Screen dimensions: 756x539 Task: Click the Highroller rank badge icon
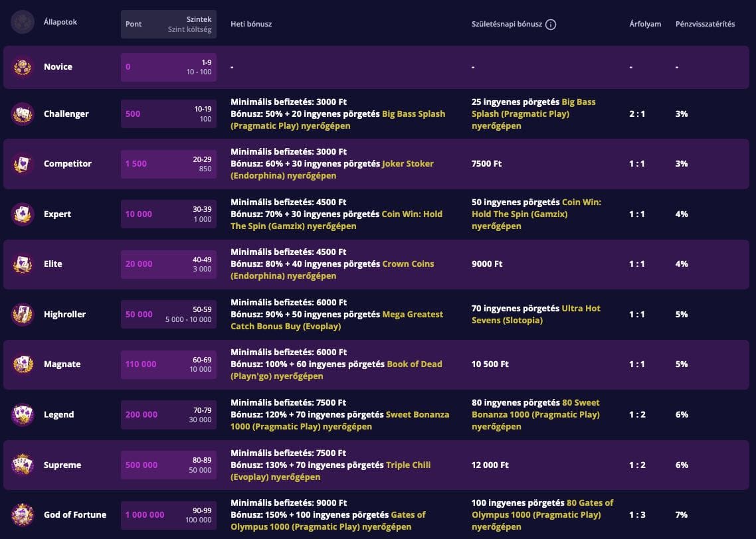pyautogui.click(x=23, y=315)
